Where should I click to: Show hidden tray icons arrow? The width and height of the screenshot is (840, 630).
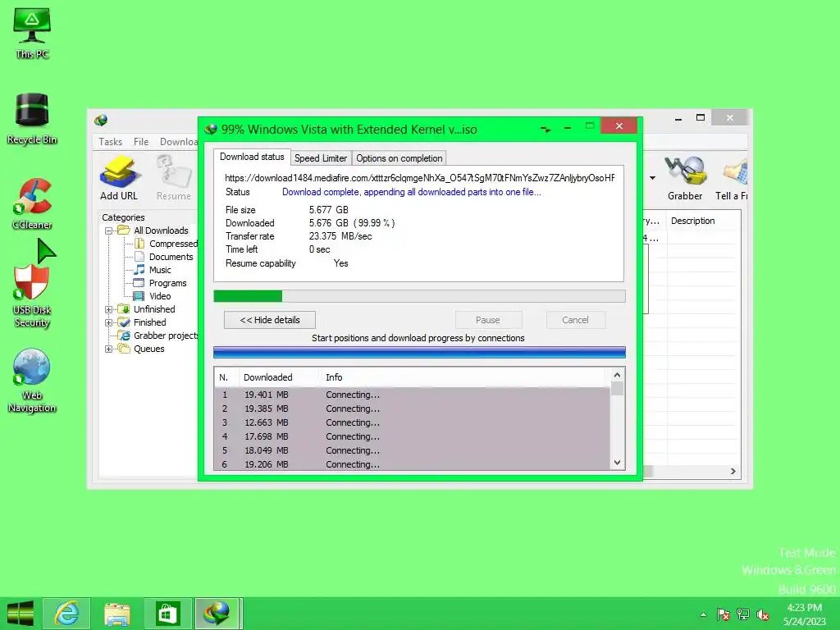703,614
